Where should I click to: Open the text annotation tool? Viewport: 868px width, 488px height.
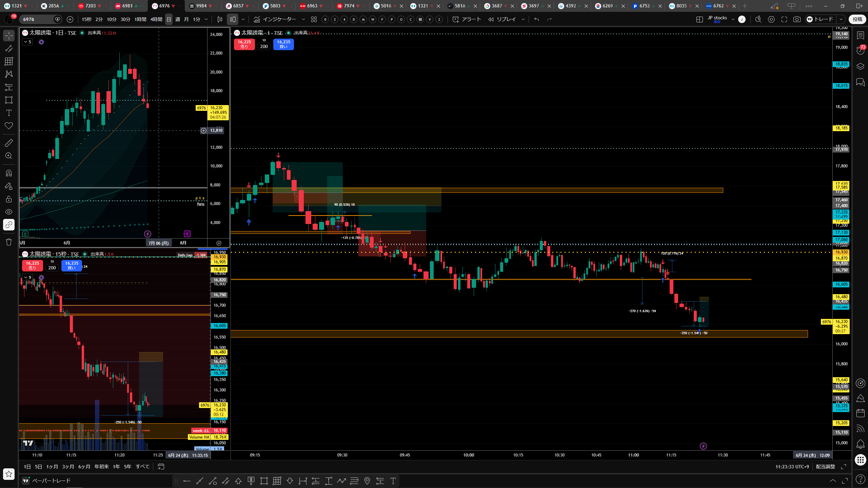[9, 113]
